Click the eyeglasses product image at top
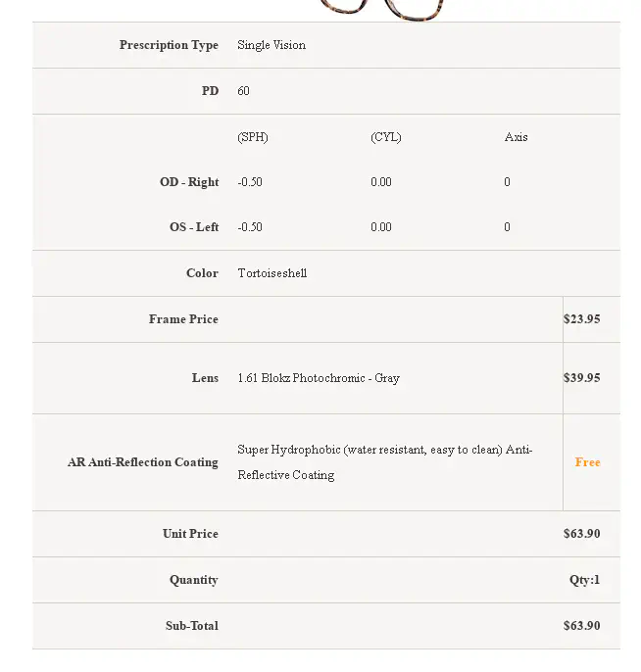This screenshot has width=641, height=672. pyautogui.click(x=383, y=9)
